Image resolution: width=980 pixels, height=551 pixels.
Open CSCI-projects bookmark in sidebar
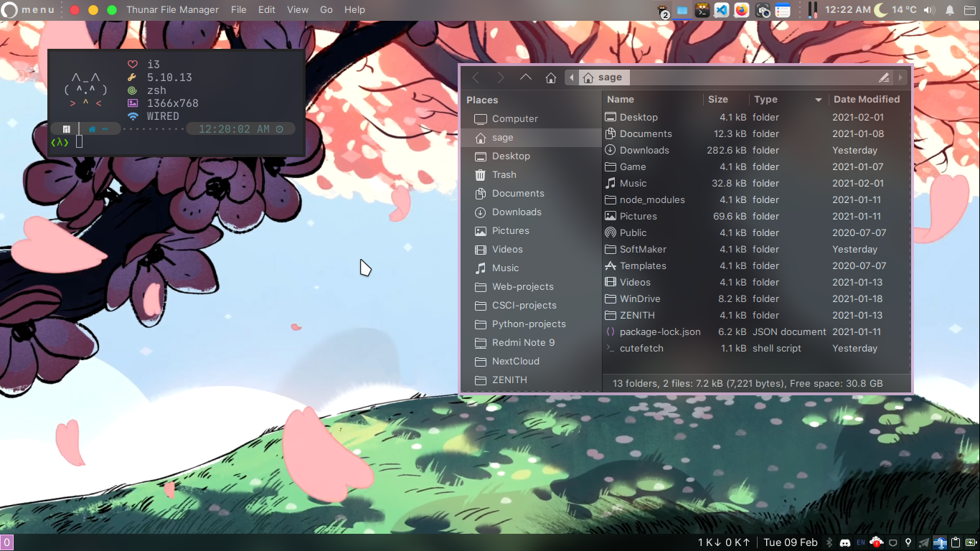click(x=531, y=305)
